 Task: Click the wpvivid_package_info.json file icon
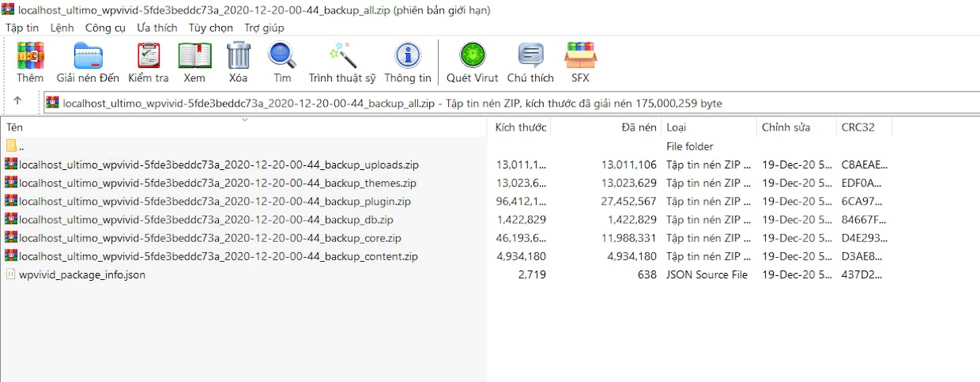tap(11, 274)
